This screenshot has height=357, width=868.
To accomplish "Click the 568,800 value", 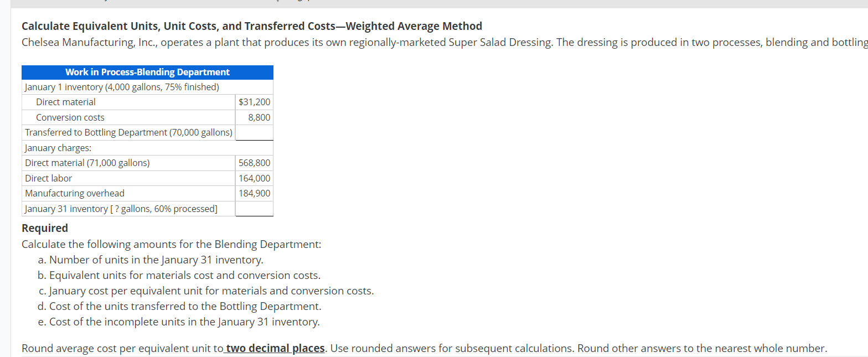I will coord(254,163).
